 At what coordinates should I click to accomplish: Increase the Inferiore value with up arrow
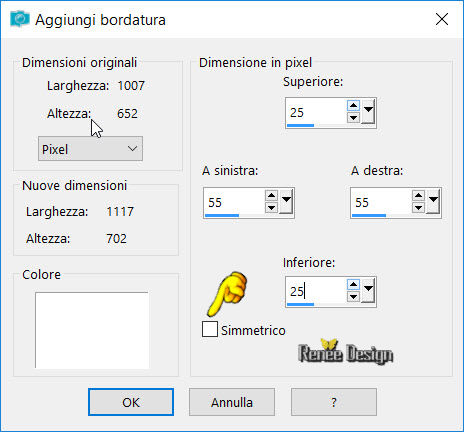[x=353, y=285]
